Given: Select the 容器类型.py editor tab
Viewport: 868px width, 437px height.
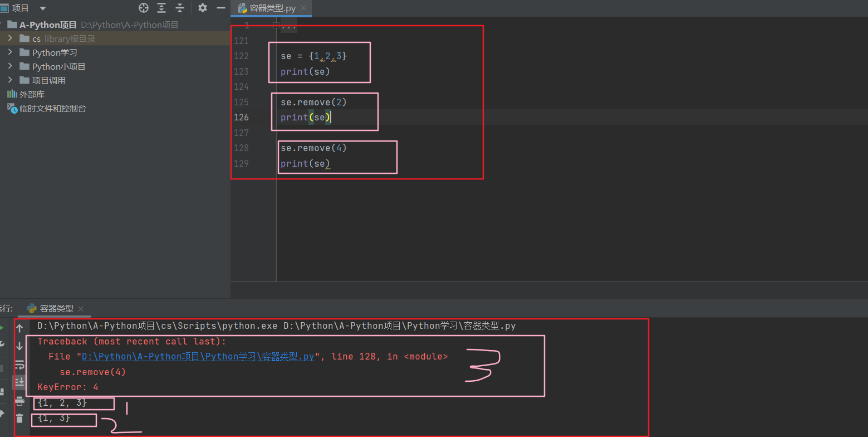Looking at the screenshot, I should [271, 8].
